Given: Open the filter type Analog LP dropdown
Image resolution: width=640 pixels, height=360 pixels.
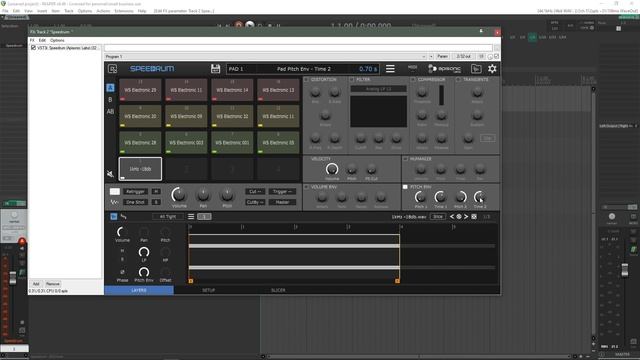Looking at the screenshot, I should tap(378, 89).
